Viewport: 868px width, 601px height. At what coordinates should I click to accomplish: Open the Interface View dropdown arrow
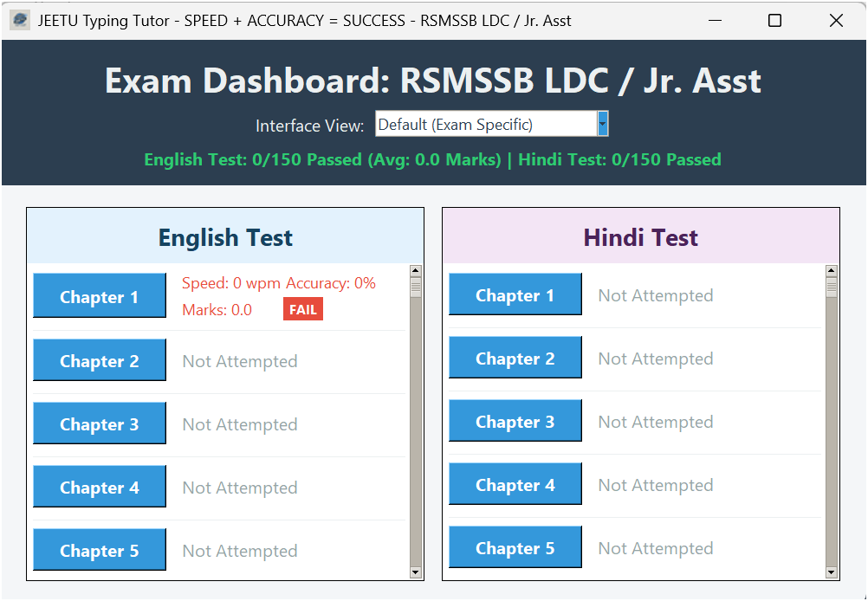[603, 124]
